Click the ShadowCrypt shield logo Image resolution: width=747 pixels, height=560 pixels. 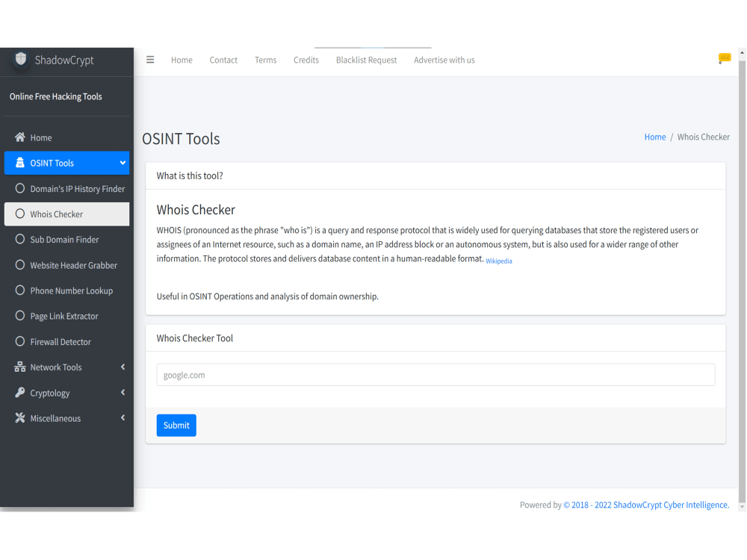pos(20,59)
